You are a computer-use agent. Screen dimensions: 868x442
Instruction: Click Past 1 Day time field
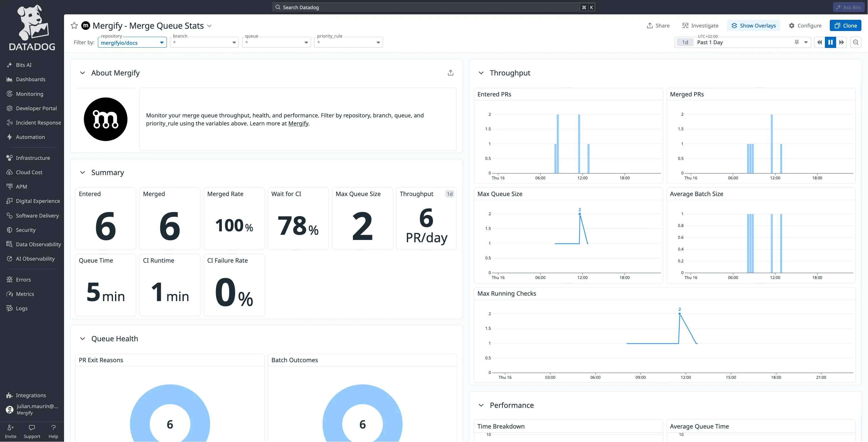click(x=743, y=42)
